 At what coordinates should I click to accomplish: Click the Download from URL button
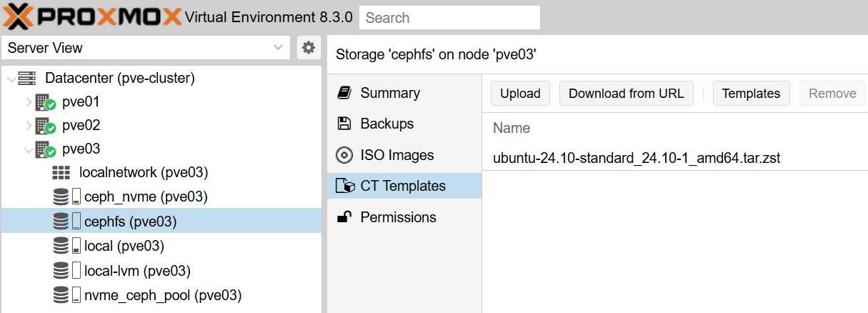[x=626, y=94]
